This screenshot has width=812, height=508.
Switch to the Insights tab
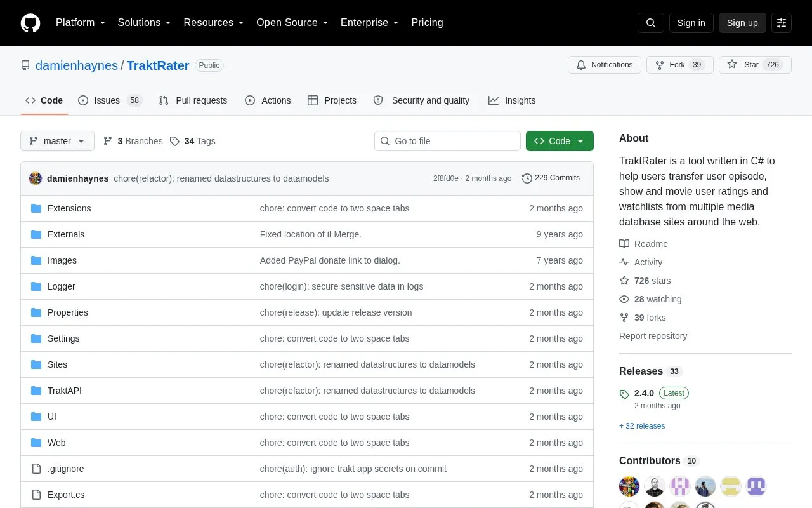pos(512,100)
